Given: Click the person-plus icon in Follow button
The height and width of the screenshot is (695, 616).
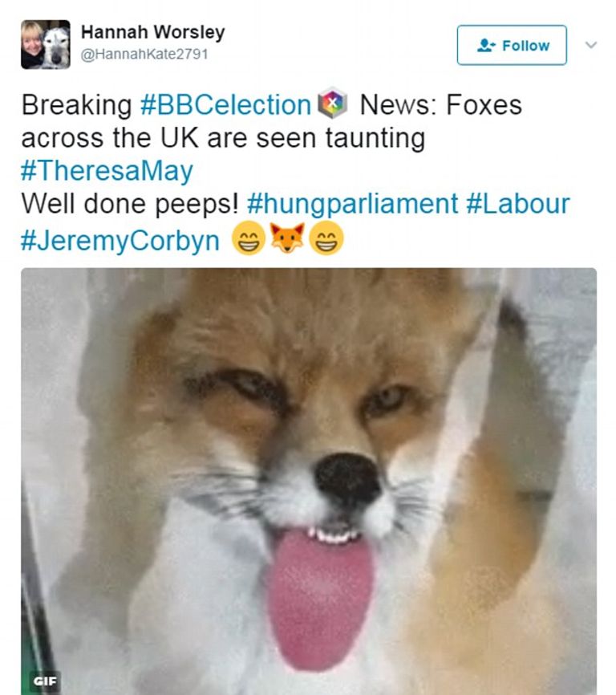Looking at the screenshot, I should 486,46.
